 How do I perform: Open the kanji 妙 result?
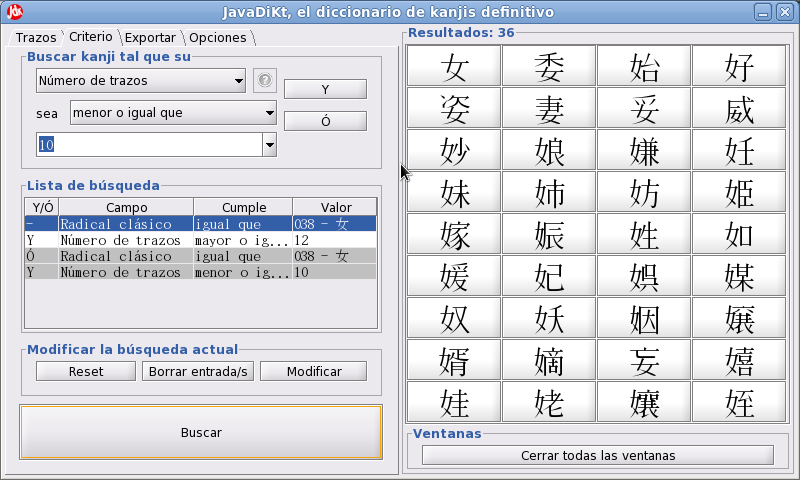tap(454, 150)
